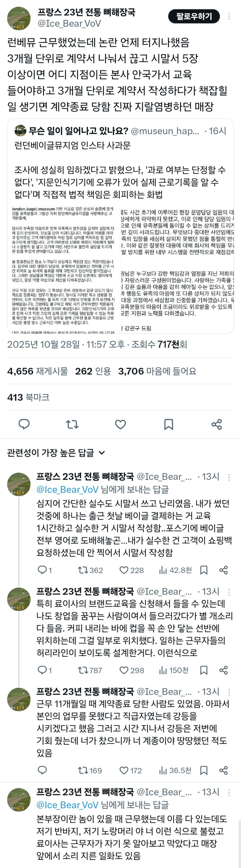Select the retweet icon on the main tweet

click(71, 425)
